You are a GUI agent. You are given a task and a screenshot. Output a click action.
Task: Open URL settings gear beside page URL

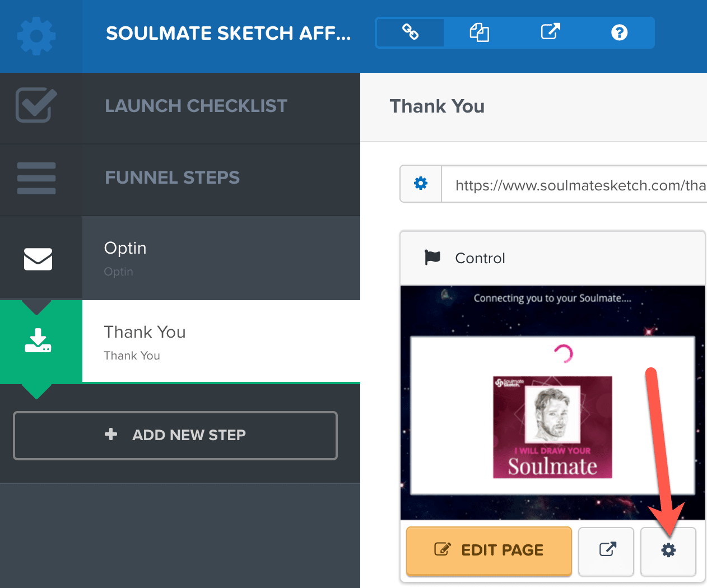(x=421, y=184)
